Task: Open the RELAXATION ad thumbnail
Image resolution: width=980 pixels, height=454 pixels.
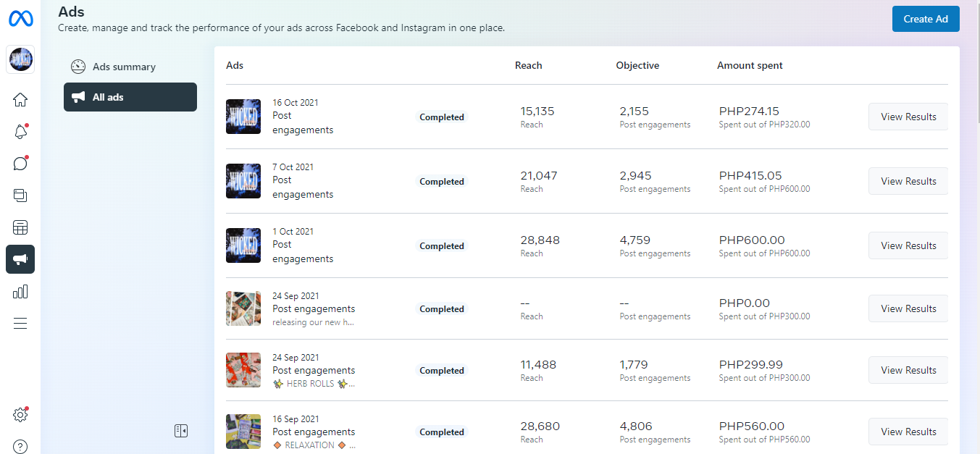Action: pos(243,432)
